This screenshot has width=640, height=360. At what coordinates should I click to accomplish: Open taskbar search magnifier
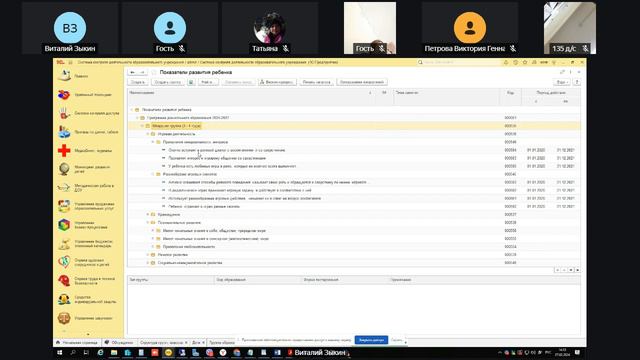(x=73, y=353)
